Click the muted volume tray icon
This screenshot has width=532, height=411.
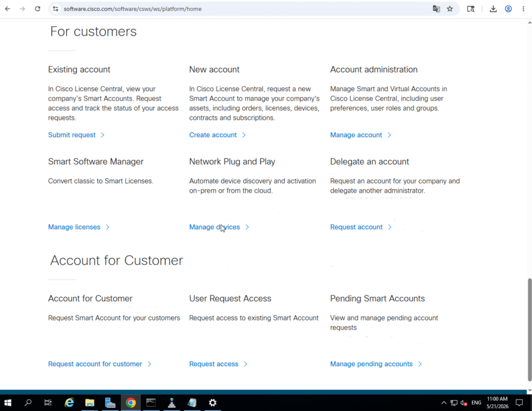pos(464,402)
